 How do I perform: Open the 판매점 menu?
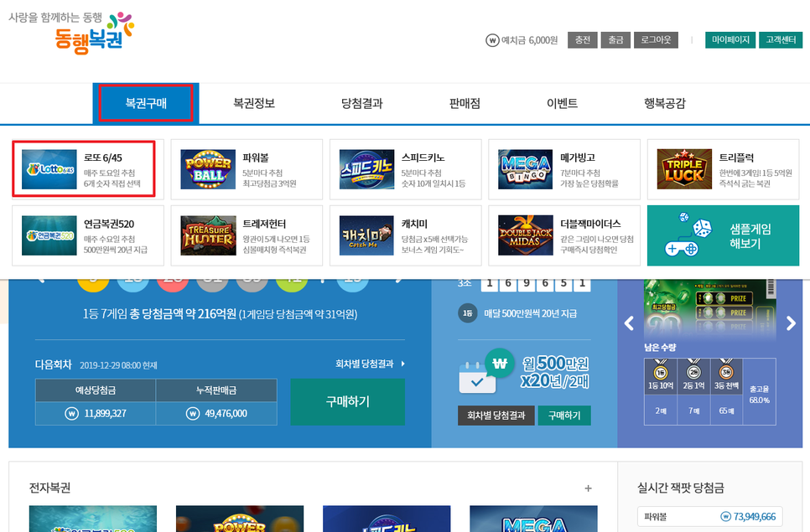(465, 103)
